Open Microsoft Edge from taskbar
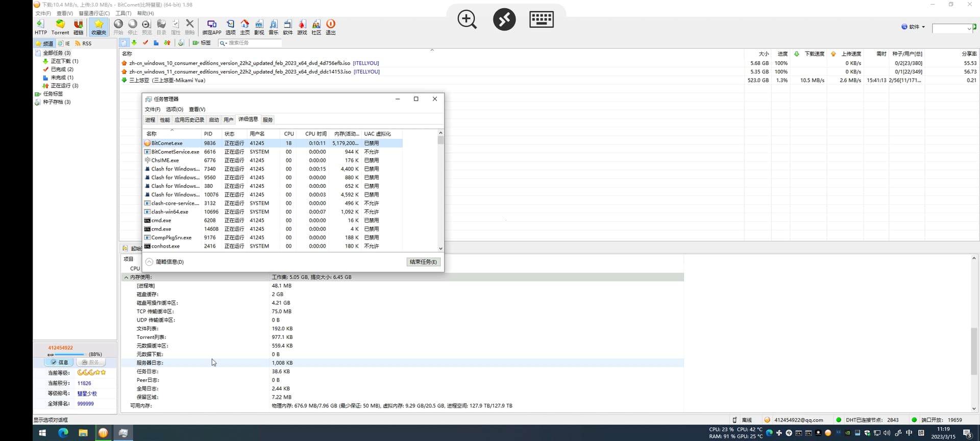Screen dimensions: 980x441 point(63,433)
